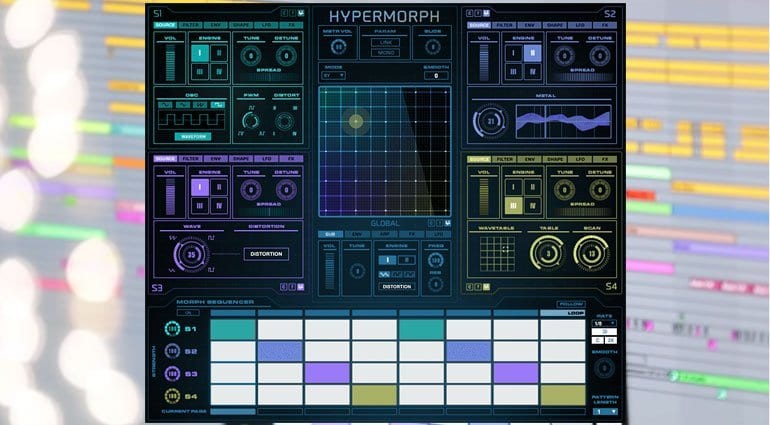Toggle the Morph Sequencer ON switch
The width and height of the screenshot is (770, 425).
click(188, 312)
